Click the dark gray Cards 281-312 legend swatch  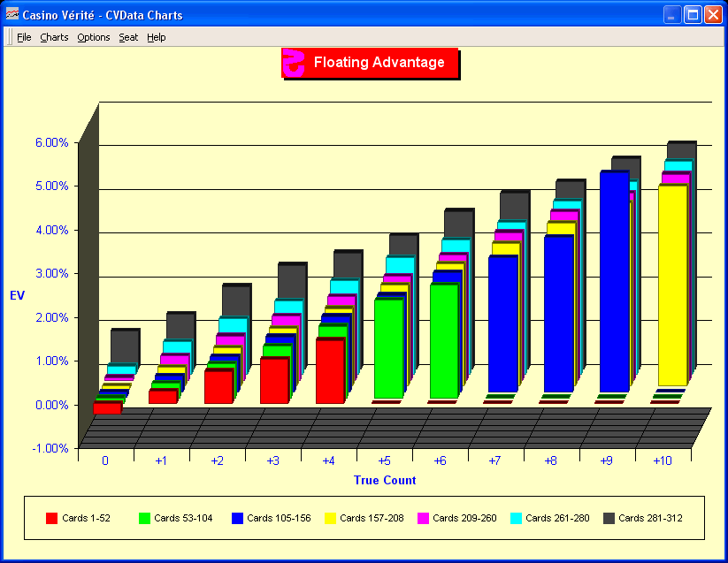coord(608,518)
